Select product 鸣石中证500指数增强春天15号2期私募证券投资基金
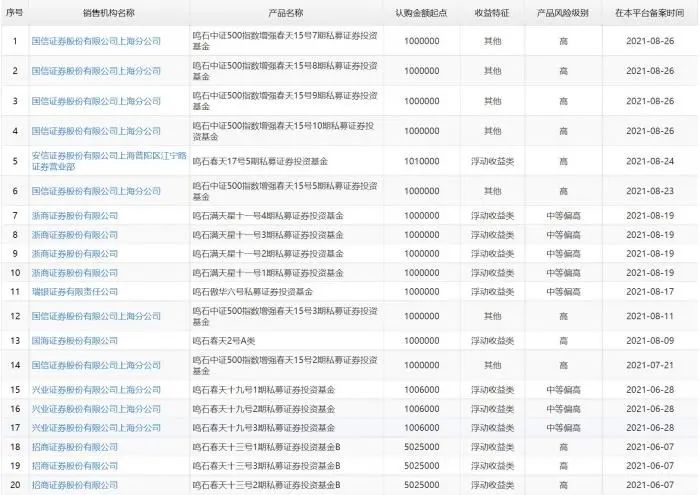 point(285,365)
